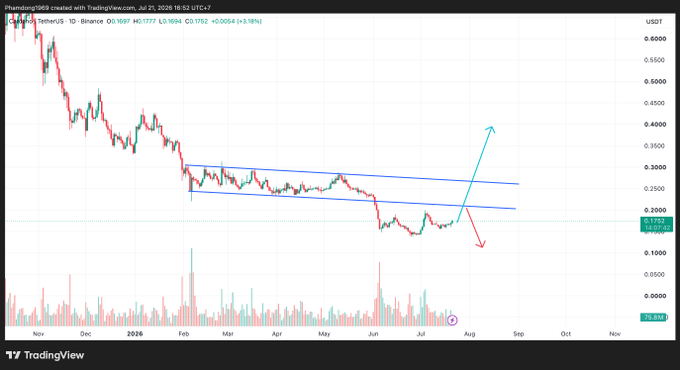Image resolution: width=680 pixels, height=370 pixels.
Task: Click the 2026 year label on time axis
Action: click(x=135, y=334)
